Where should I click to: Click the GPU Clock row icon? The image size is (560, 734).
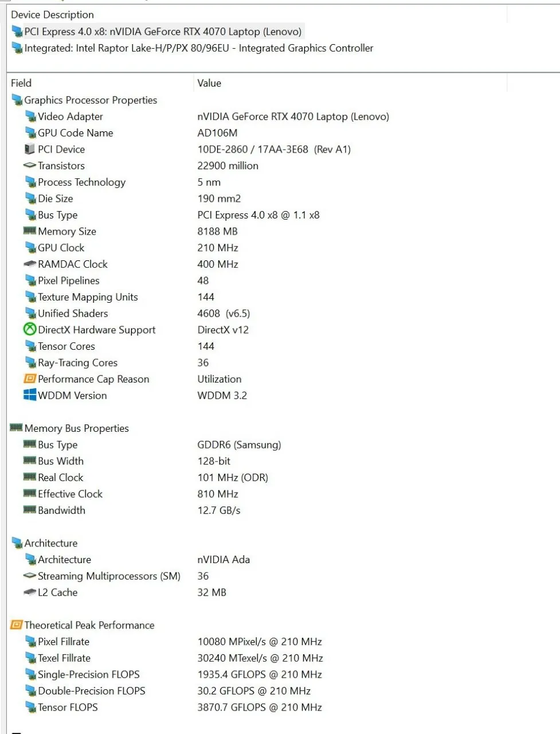point(30,248)
